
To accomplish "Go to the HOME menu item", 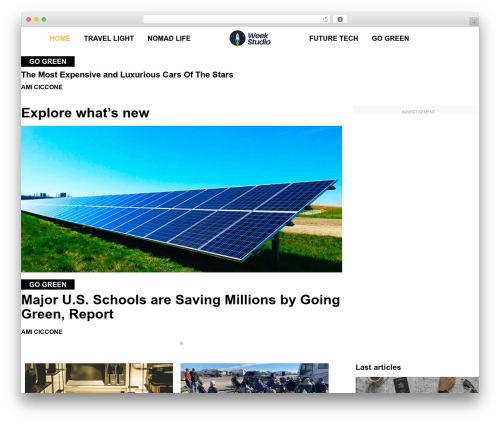I will tap(60, 38).
